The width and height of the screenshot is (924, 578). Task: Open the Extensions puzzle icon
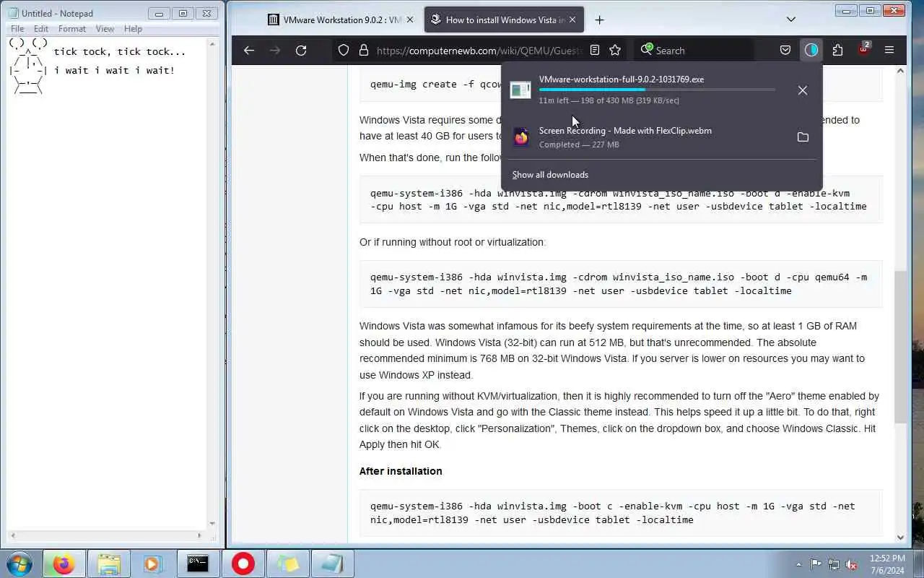tap(837, 50)
